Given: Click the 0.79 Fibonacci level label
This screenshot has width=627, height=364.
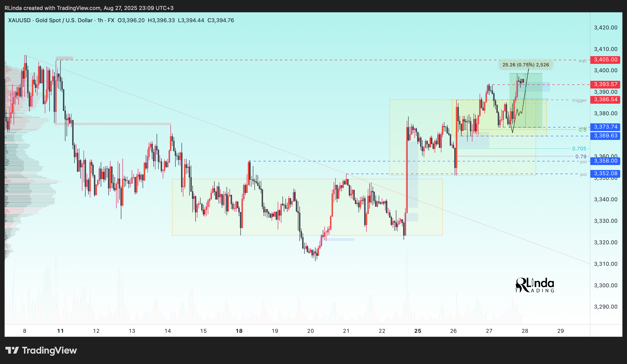Looking at the screenshot, I should [x=581, y=156].
